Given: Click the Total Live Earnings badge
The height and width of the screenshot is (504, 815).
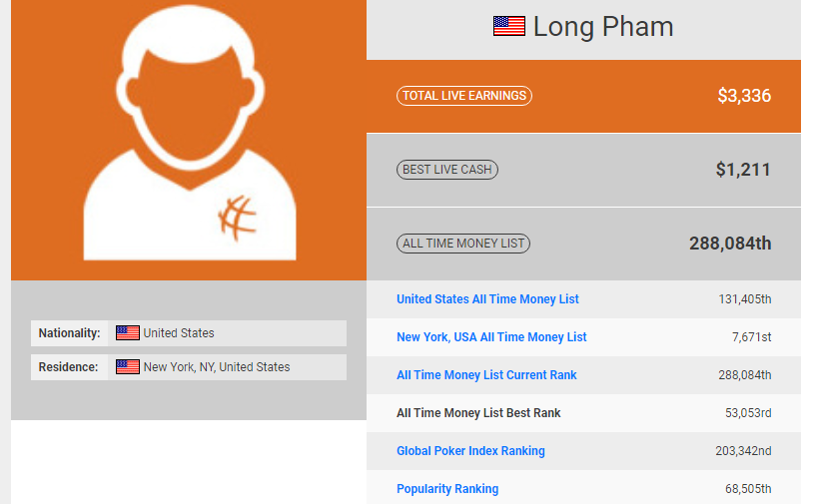Looking at the screenshot, I should pyautogui.click(x=464, y=96).
